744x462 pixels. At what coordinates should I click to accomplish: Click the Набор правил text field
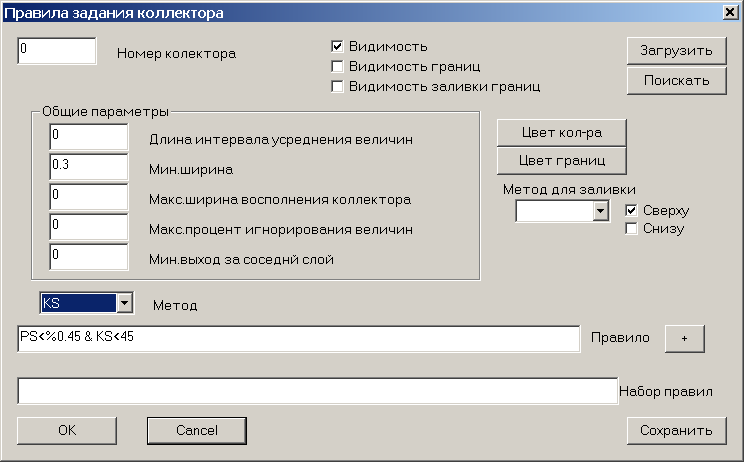(317, 391)
